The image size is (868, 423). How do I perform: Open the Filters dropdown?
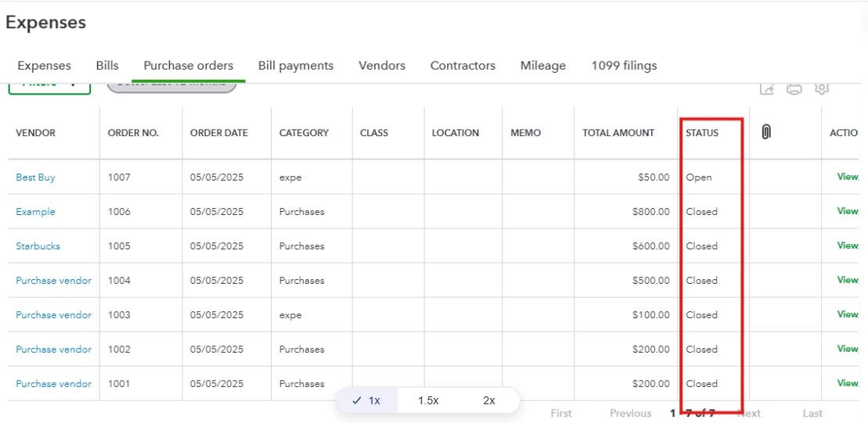point(49,87)
